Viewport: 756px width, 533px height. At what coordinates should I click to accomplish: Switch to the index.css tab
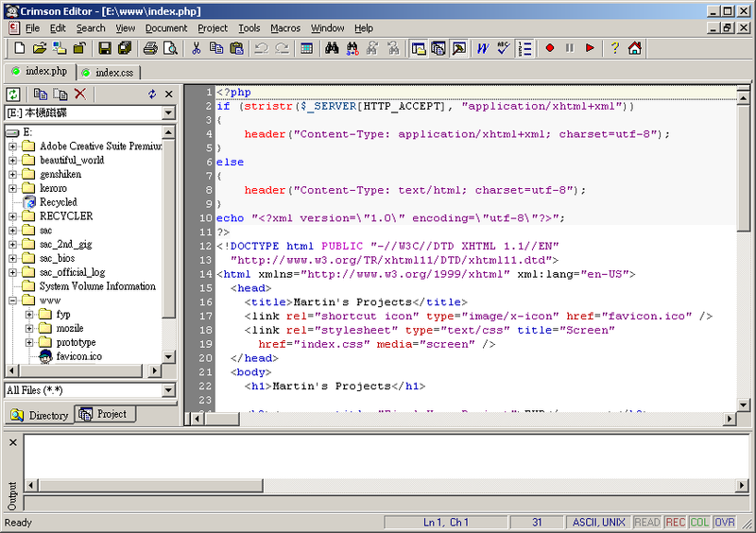109,73
